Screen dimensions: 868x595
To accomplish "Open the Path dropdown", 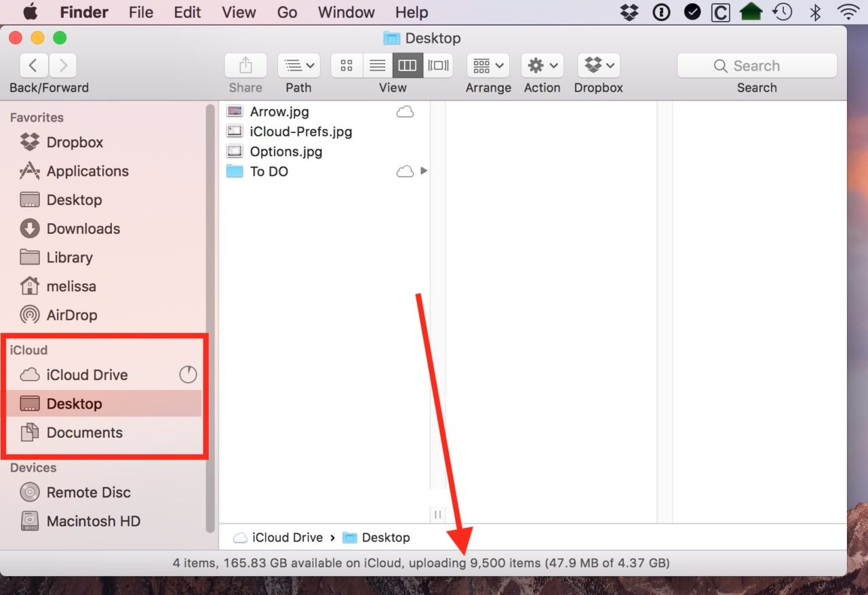I will [x=298, y=66].
